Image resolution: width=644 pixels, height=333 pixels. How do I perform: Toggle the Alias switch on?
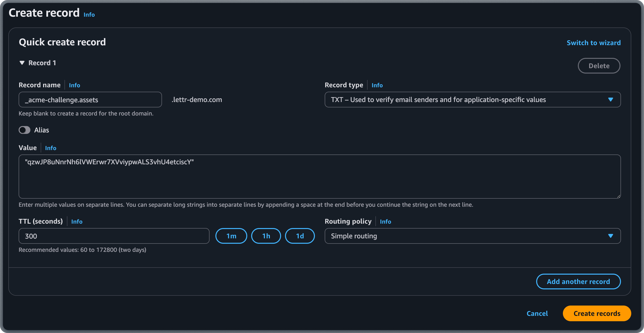click(25, 130)
